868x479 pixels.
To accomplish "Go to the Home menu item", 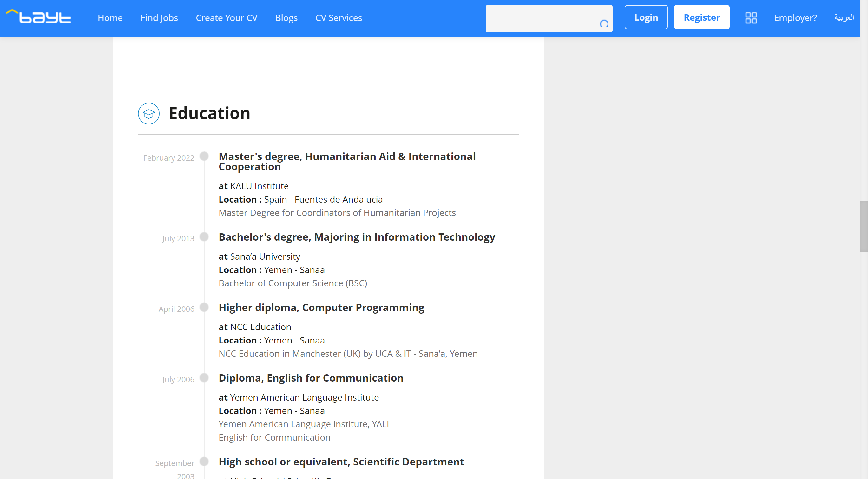I will tap(110, 17).
